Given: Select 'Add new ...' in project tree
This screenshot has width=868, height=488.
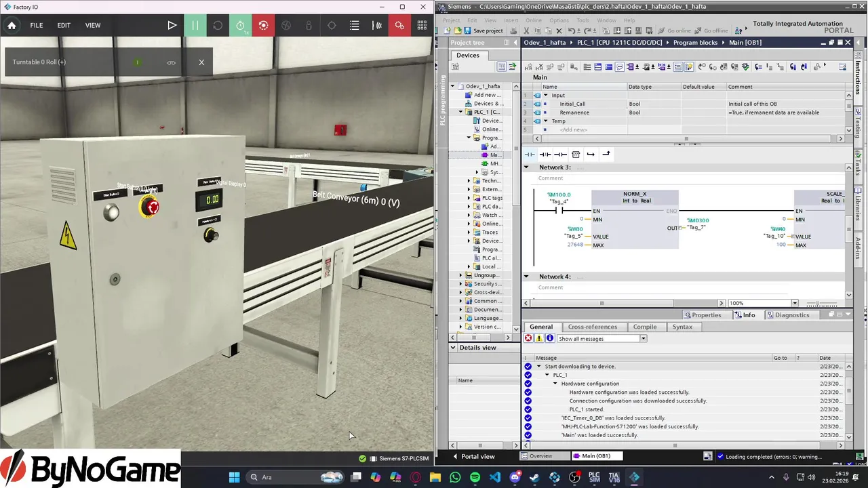Looking at the screenshot, I should [484, 95].
